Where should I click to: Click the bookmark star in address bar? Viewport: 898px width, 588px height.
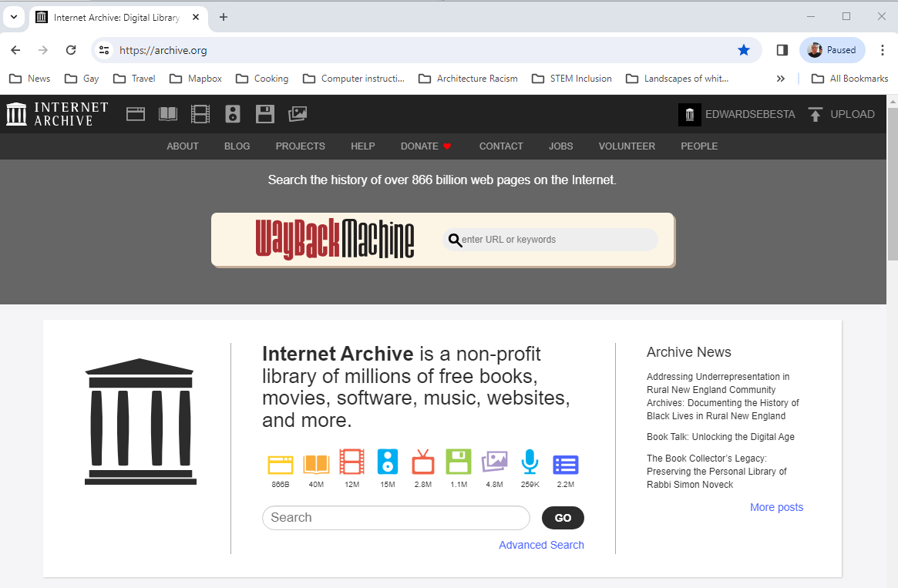point(744,50)
